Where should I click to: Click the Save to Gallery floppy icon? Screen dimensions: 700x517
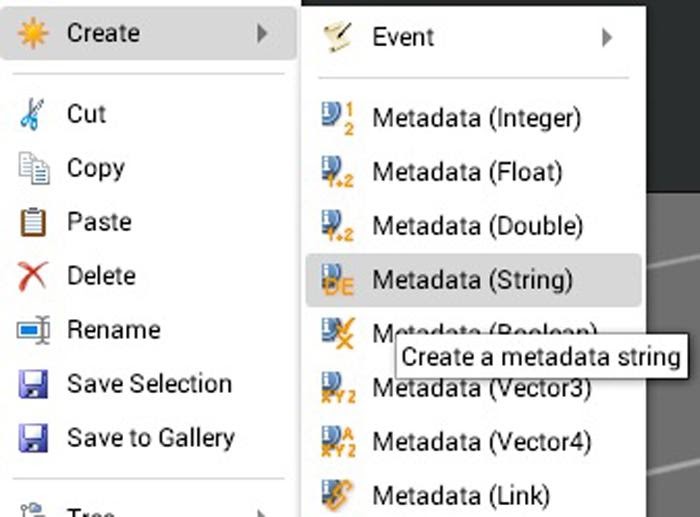pos(33,438)
